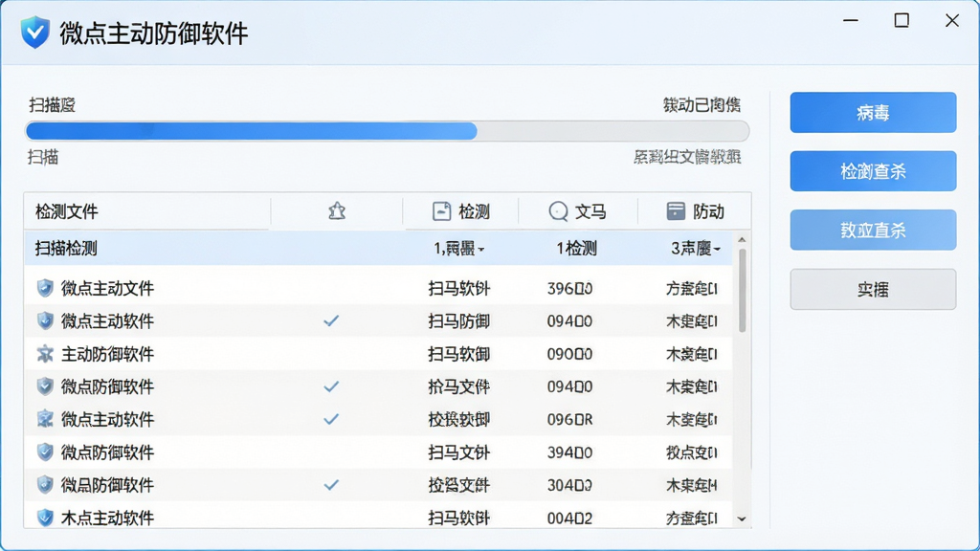Click the file list scrollbar's up arrow
The width and height of the screenshot is (980, 551).
coord(742,240)
